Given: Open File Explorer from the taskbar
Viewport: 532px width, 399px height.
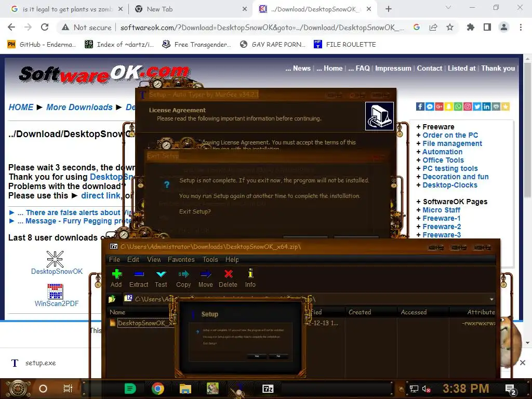Looking at the screenshot, I should click(185, 389).
